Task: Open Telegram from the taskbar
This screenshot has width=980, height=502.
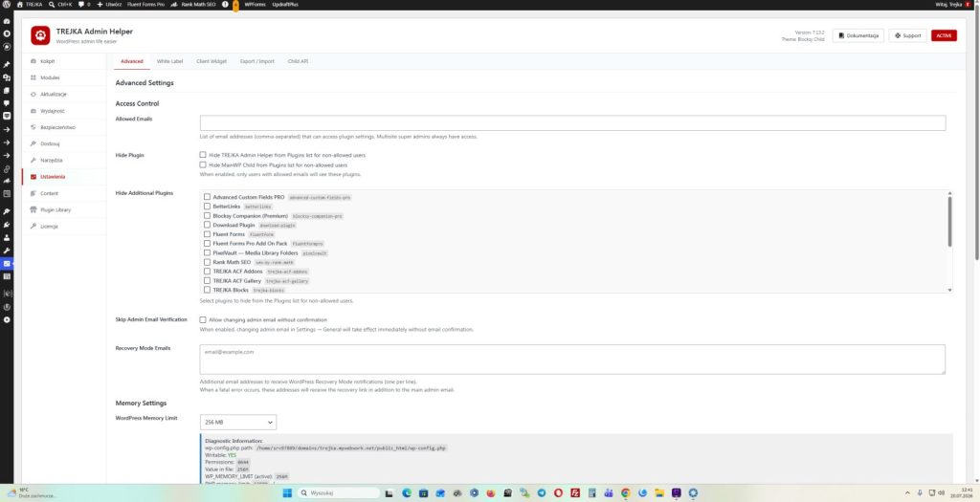Action: point(542,492)
